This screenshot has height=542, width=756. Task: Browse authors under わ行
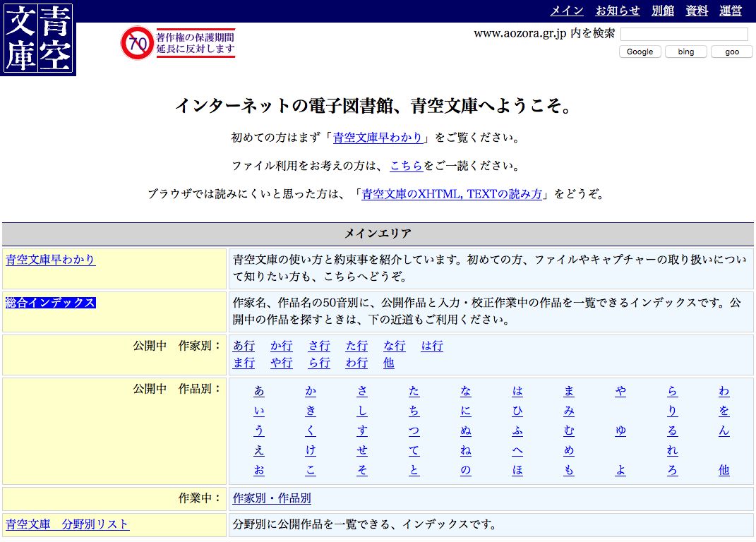tap(356, 363)
